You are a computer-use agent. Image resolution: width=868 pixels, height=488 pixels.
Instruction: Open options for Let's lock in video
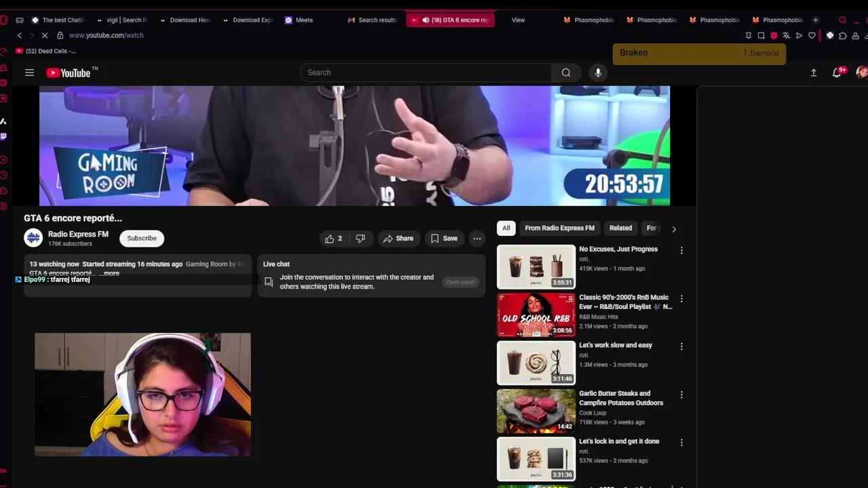[682, 443]
